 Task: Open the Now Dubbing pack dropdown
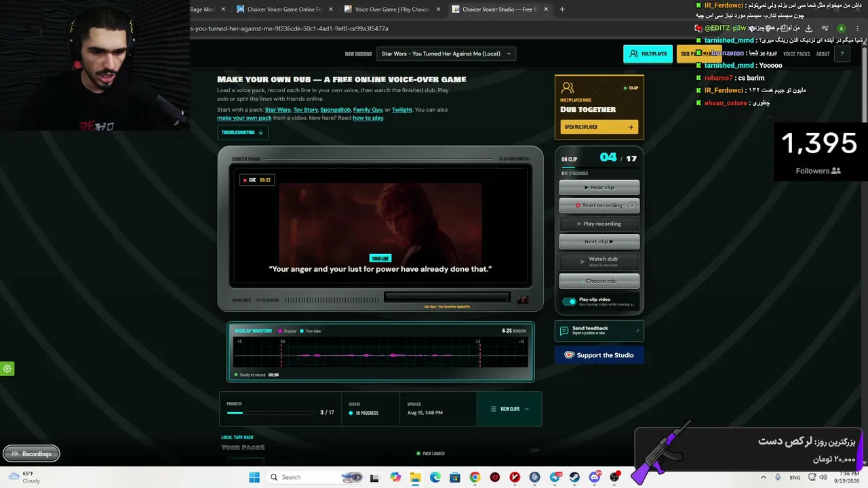[446, 54]
